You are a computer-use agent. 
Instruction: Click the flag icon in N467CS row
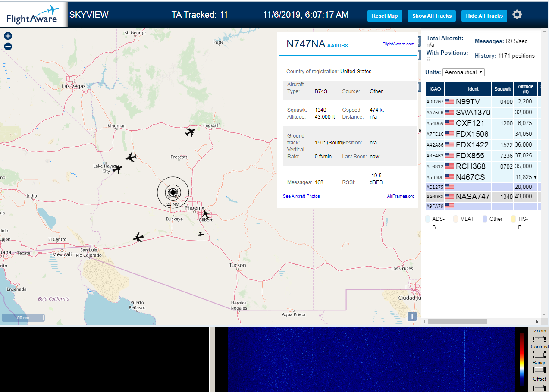(450, 177)
